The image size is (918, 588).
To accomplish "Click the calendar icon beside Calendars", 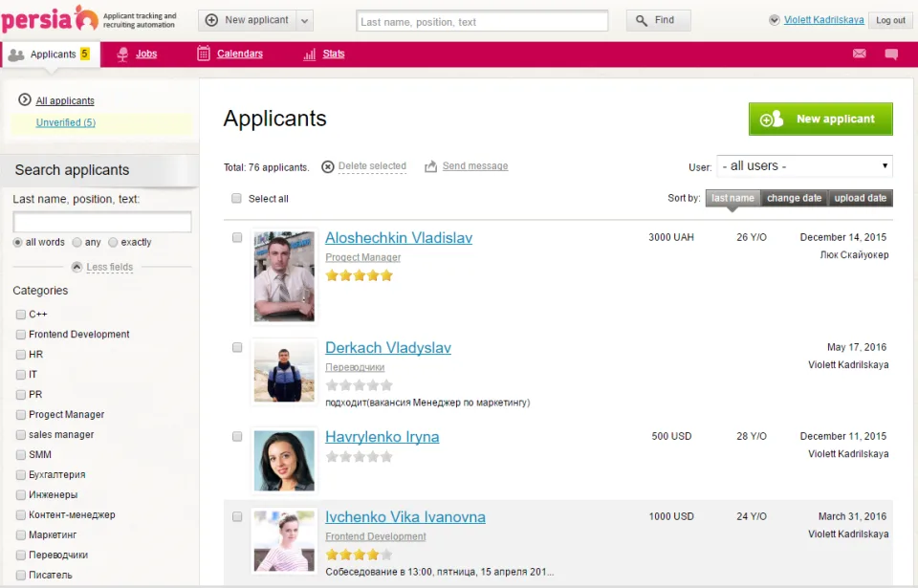I will click(203, 54).
